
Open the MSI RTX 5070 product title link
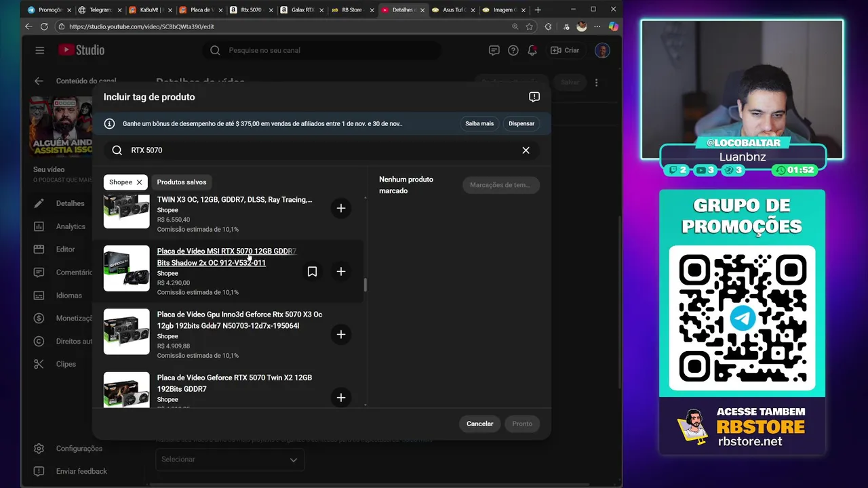tap(226, 257)
